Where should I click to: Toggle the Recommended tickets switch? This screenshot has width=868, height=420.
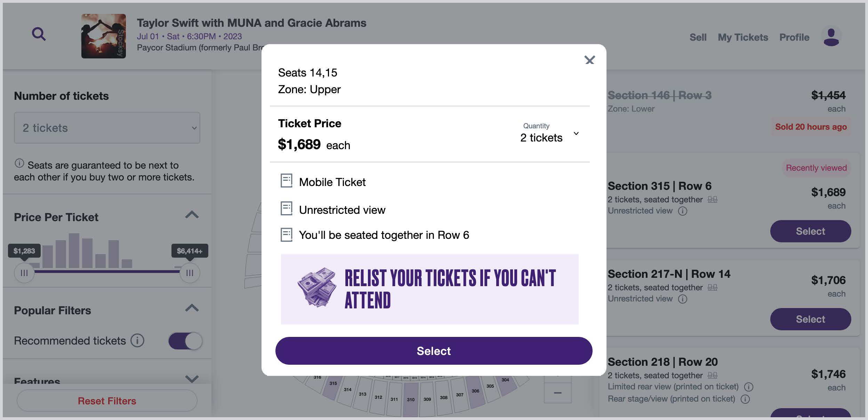(x=185, y=341)
